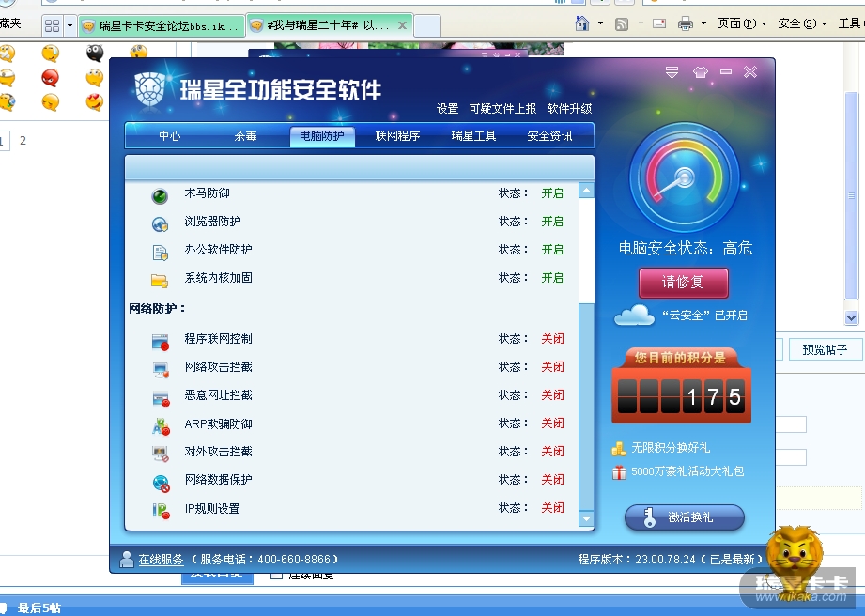Screen dimensions: 865x616
Task: Toggle 木马防御 status 开启
Action: tap(552, 193)
